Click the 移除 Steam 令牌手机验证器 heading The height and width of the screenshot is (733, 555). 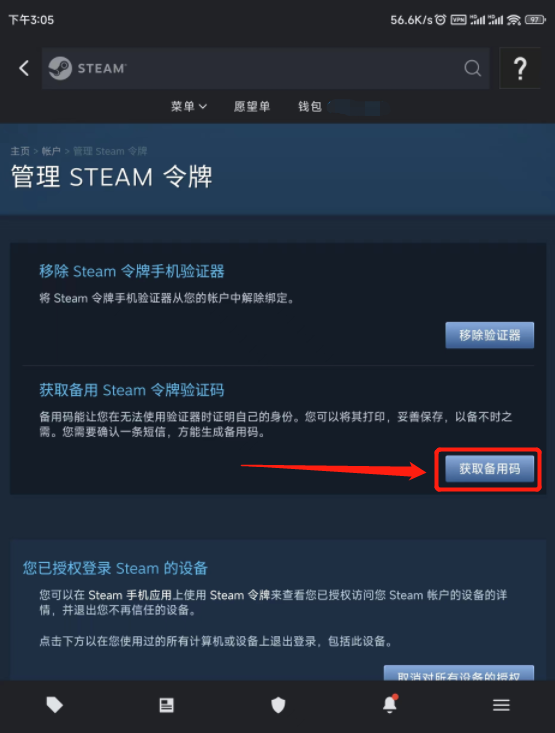(132, 271)
